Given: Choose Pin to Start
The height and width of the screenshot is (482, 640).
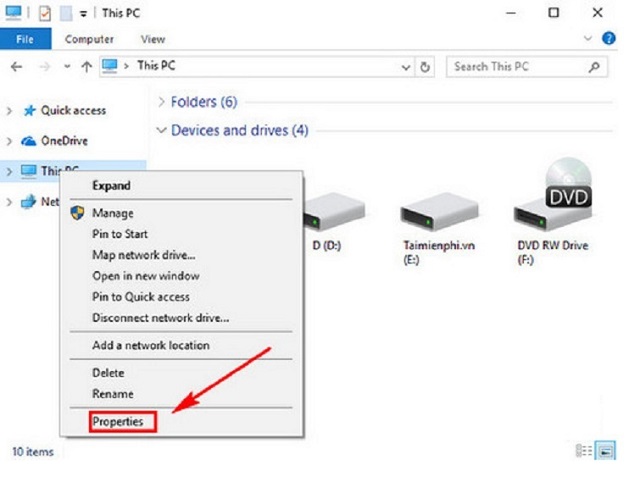Looking at the screenshot, I should tap(181, 234).
